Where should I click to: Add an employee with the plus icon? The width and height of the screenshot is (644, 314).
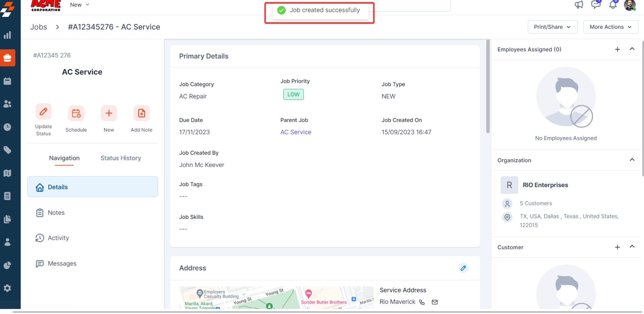(617, 49)
